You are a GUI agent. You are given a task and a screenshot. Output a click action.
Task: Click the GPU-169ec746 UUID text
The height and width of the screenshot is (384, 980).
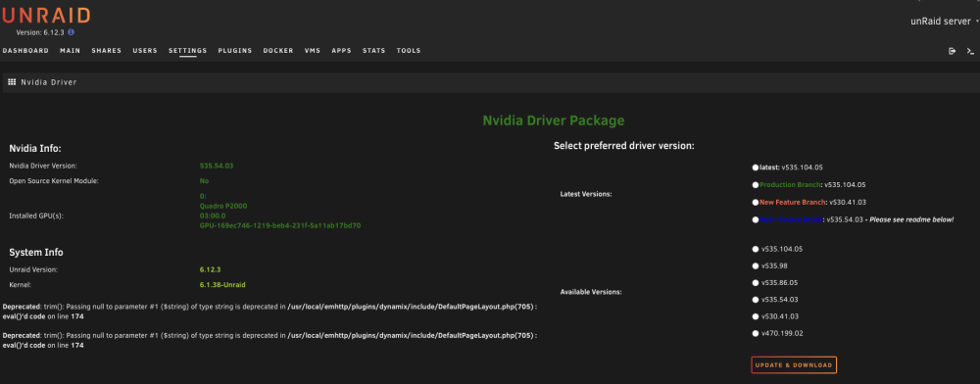point(280,225)
